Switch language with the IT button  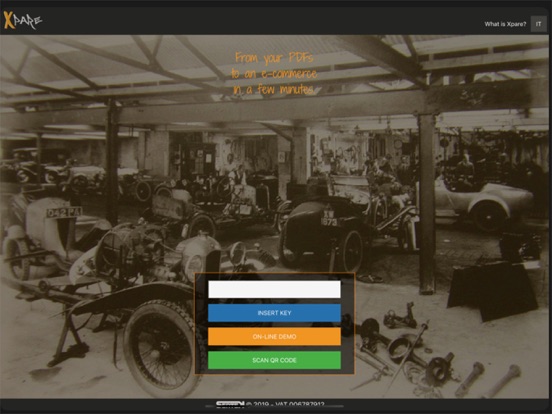pos(538,24)
